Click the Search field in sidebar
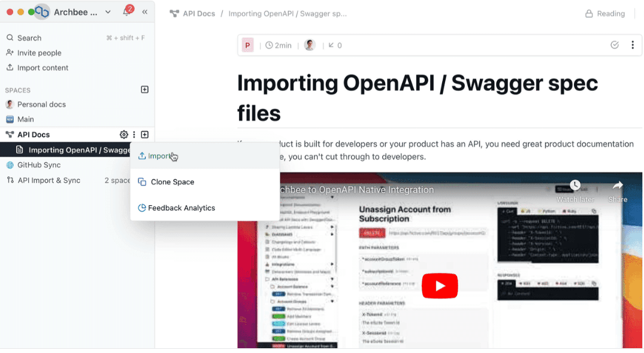 (x=29, y=38)
